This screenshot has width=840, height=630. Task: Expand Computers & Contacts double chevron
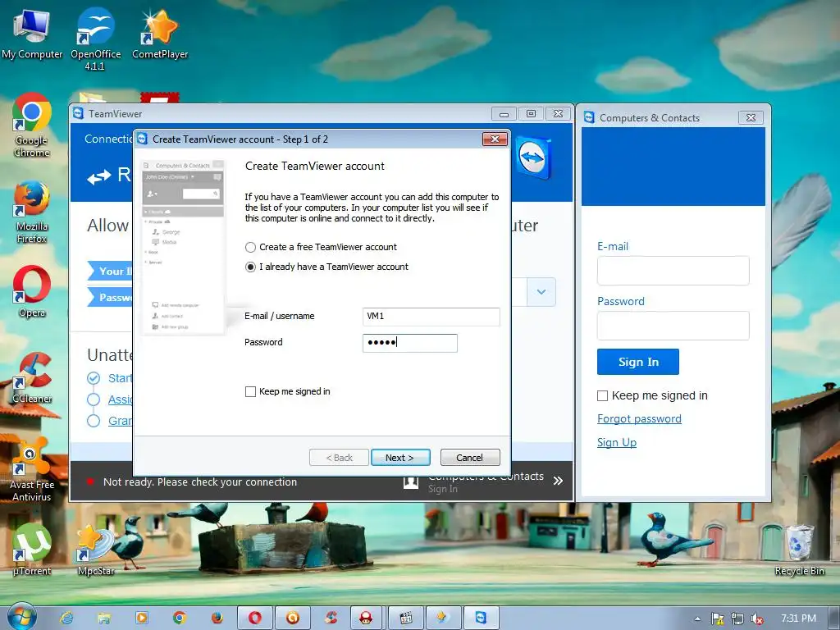558,481
